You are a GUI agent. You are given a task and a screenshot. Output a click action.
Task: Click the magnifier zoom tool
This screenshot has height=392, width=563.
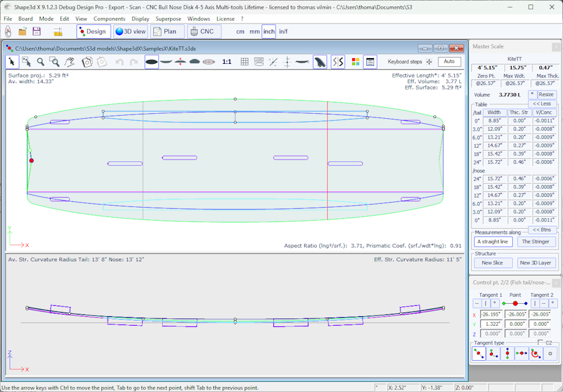(41, 62)
